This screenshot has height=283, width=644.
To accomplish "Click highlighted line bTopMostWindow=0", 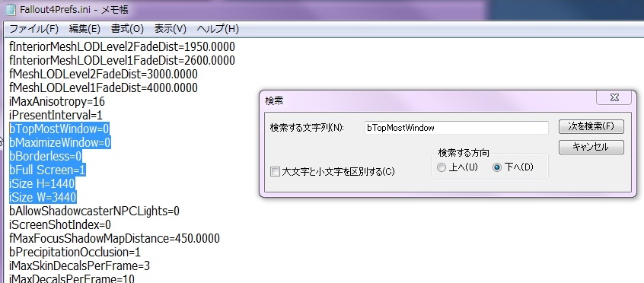I will 59,129.
